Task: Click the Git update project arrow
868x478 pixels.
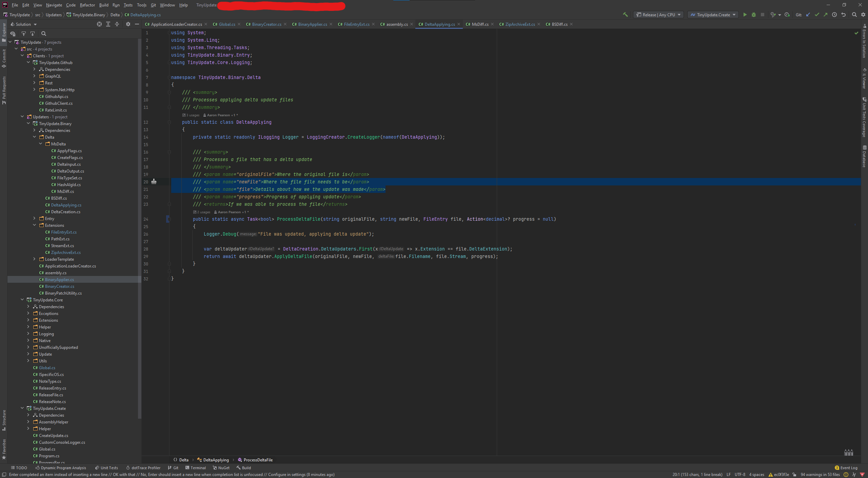Action: coord(808,15)
